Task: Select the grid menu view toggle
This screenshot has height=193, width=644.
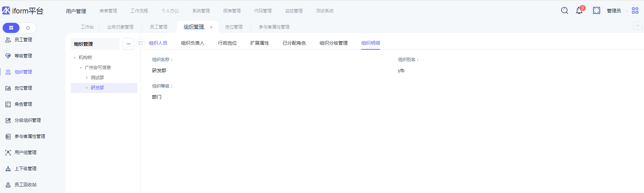Action: (x=11, y=28)
